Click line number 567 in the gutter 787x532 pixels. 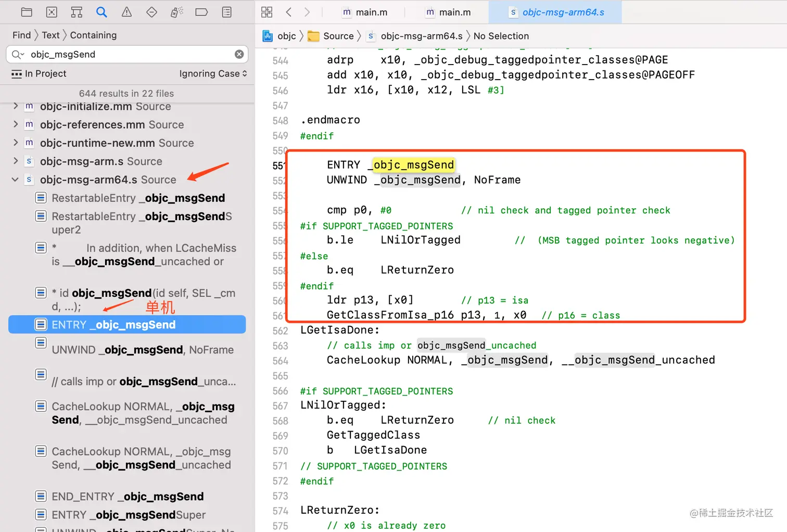pos(280,406)
